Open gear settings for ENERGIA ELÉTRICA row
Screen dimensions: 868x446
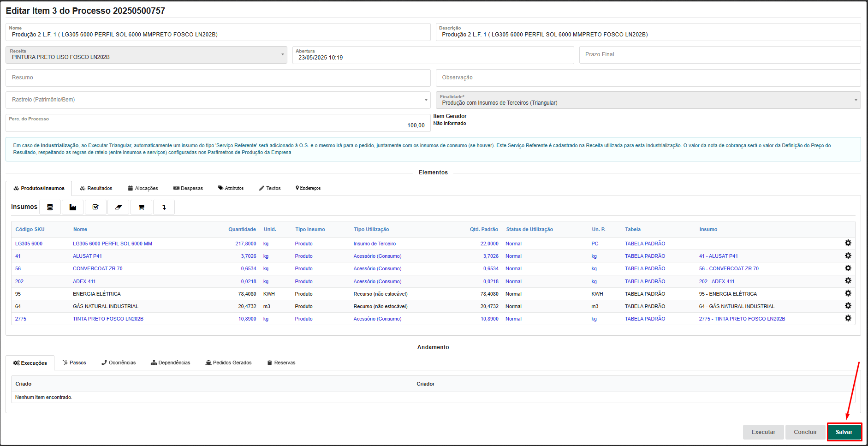pos(848,293)
